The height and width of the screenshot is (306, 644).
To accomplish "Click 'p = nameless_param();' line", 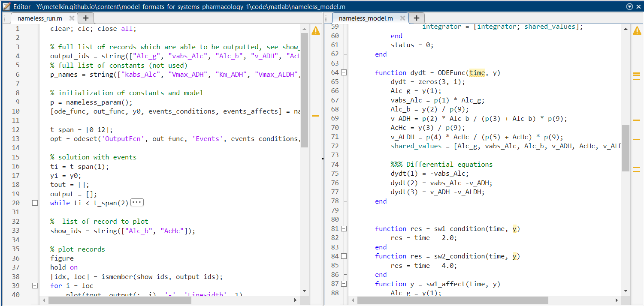I will coord(91,102).
